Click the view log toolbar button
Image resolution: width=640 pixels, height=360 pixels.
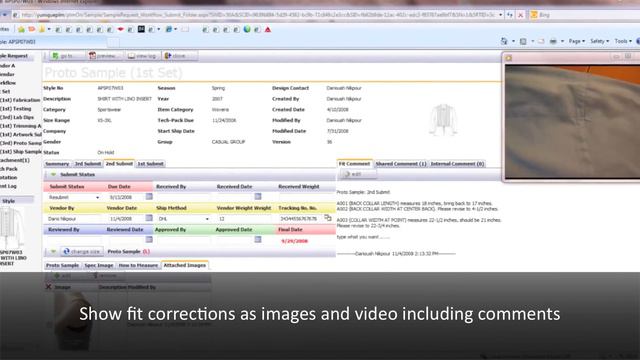point(142,56)
